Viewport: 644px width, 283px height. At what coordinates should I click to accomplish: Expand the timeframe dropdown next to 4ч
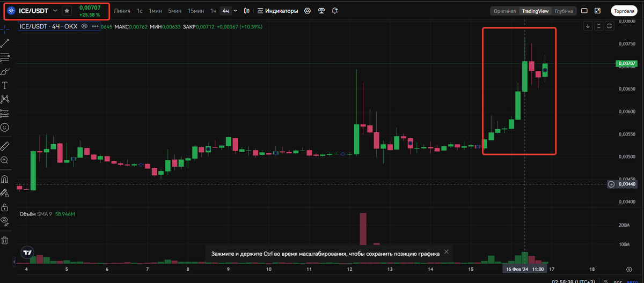click(235, 11)
